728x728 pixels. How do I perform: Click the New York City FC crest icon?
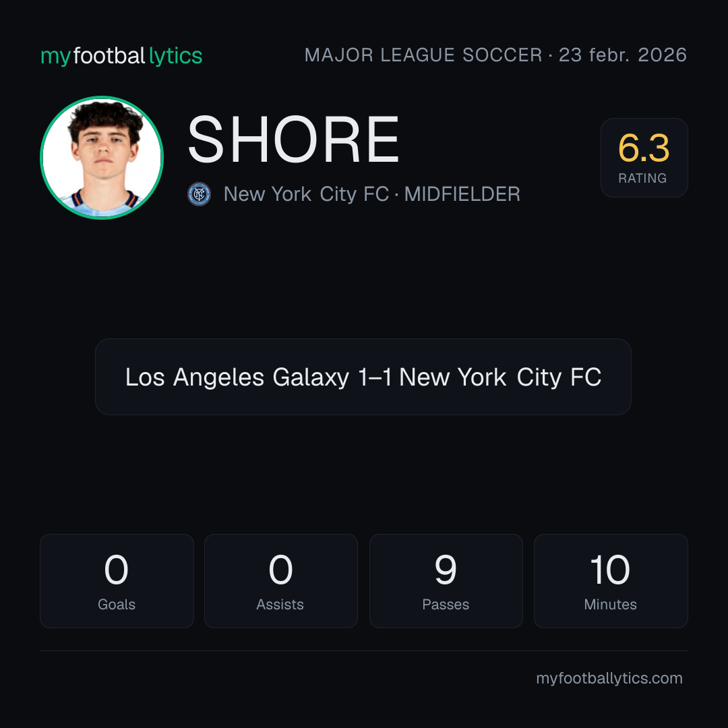(x=199, y=194)
